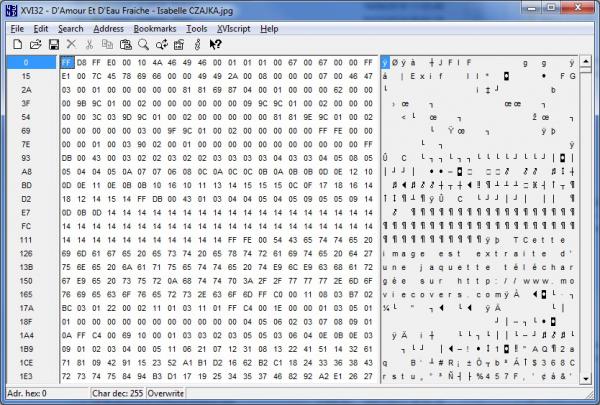Viewport: 600px width, 405px height.
Task: Click the Open file folder icon
Action: [x=35, y=44]
